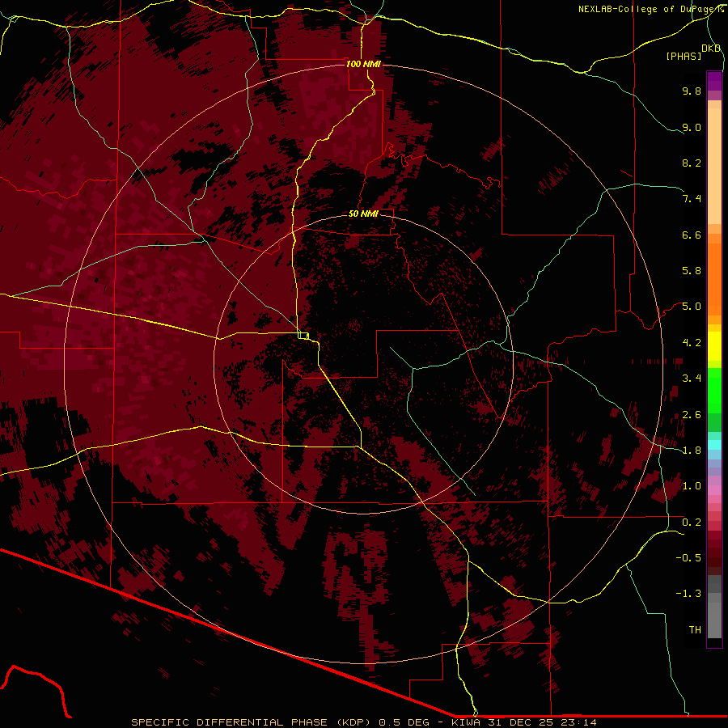The height and width of the screenshot is (728, 728).
Task: Click the 7.4 value on the color scale
Action: (692, 199)
